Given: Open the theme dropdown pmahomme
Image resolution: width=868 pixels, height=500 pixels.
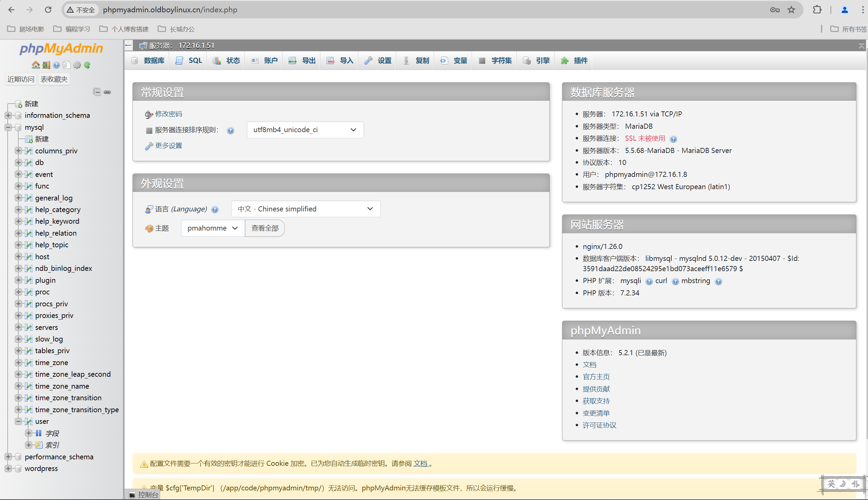Looking at the screenshot, I should (x=213, y=228).
